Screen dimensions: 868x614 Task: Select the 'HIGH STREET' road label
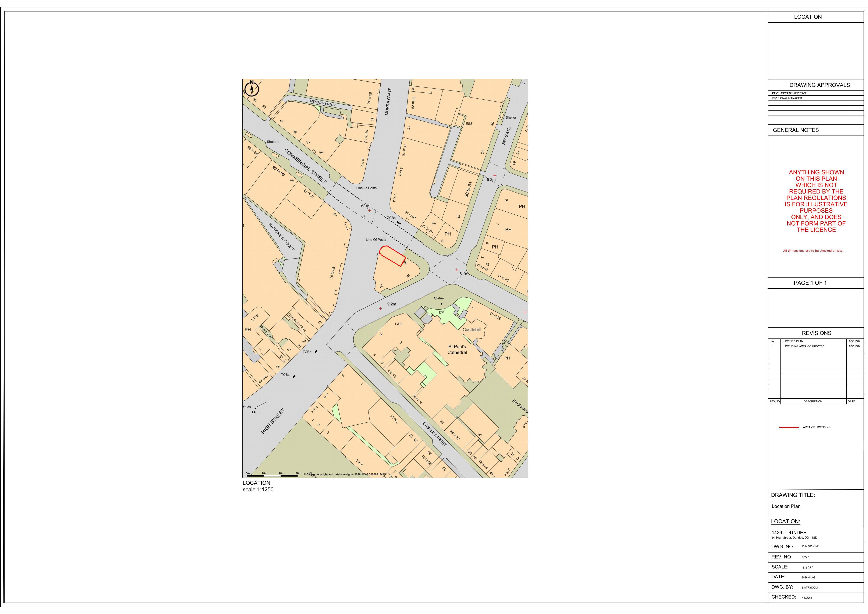(x=273, y=421)
